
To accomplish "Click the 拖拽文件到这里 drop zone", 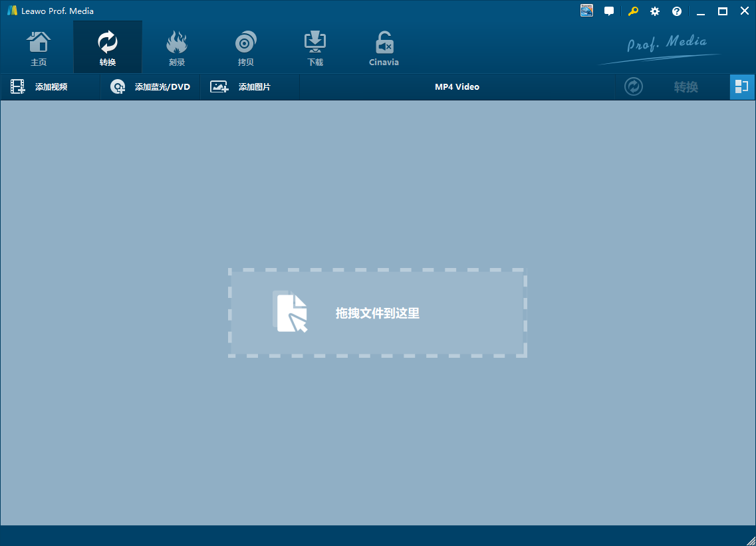I will [x=378, y=313].
